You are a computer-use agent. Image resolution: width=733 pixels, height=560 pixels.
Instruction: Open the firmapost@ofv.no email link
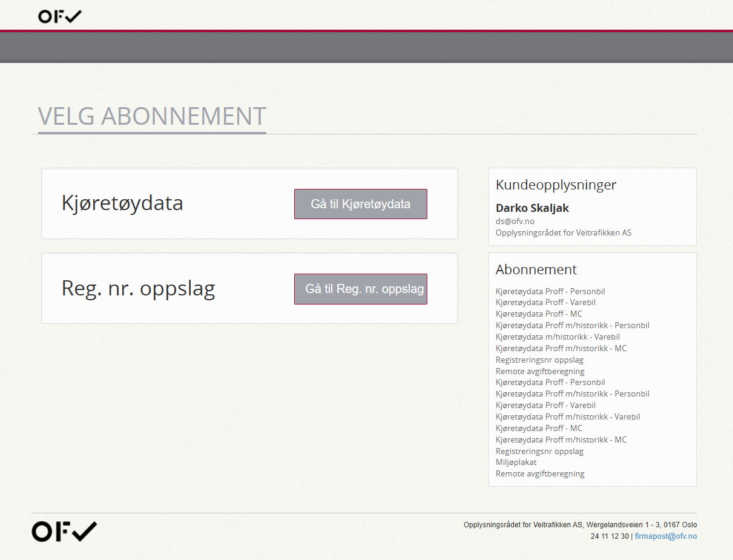(x=665, y=536)
